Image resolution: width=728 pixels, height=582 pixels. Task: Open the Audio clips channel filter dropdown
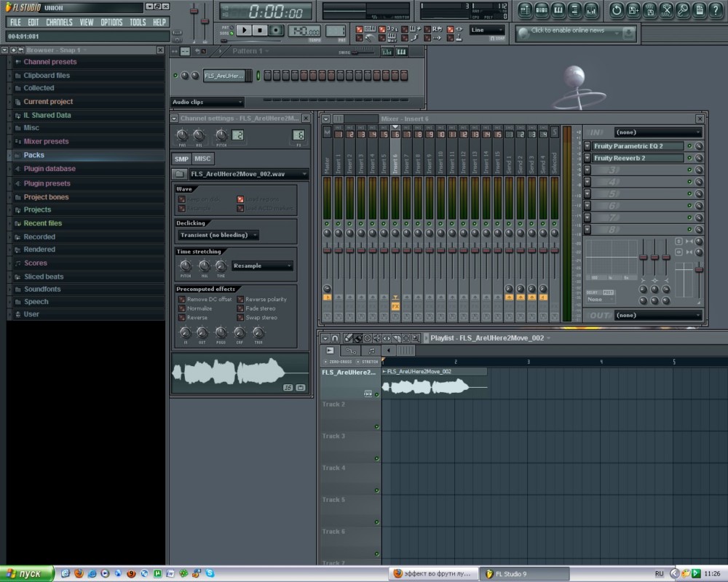(x=207, y=102)
